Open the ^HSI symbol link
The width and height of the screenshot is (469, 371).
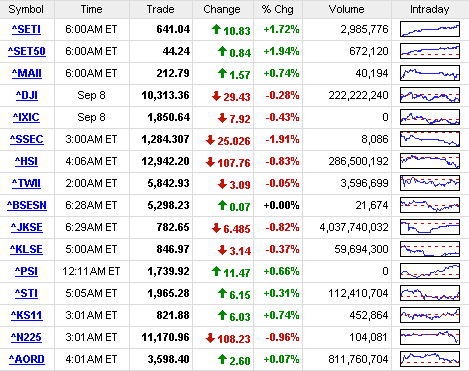click(x=26, y=161)
